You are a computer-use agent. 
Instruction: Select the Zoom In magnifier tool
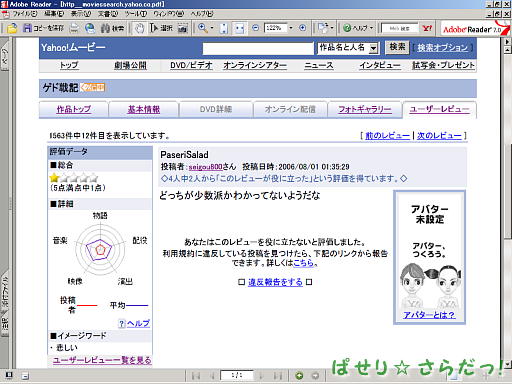[x=202, y=28]
